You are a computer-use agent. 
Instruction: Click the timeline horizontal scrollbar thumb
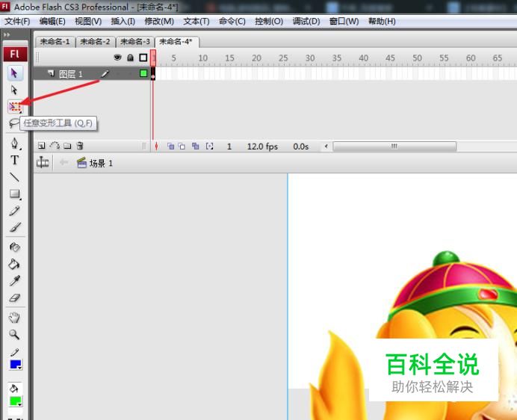394,146
